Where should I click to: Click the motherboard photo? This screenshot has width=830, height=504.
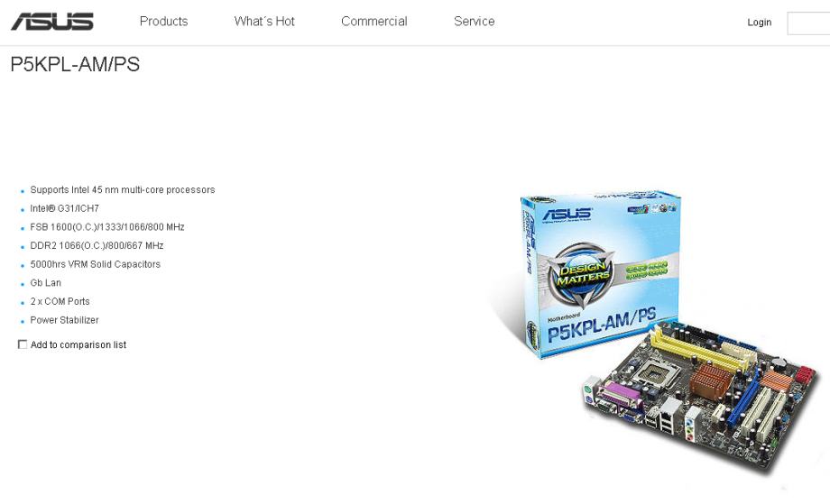click(700, 396)
